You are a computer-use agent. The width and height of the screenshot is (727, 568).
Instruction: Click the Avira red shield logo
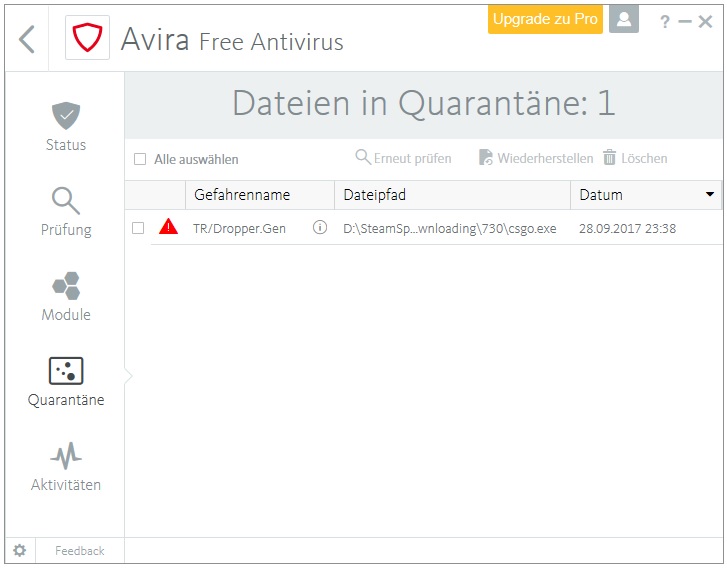pos(87,38)
